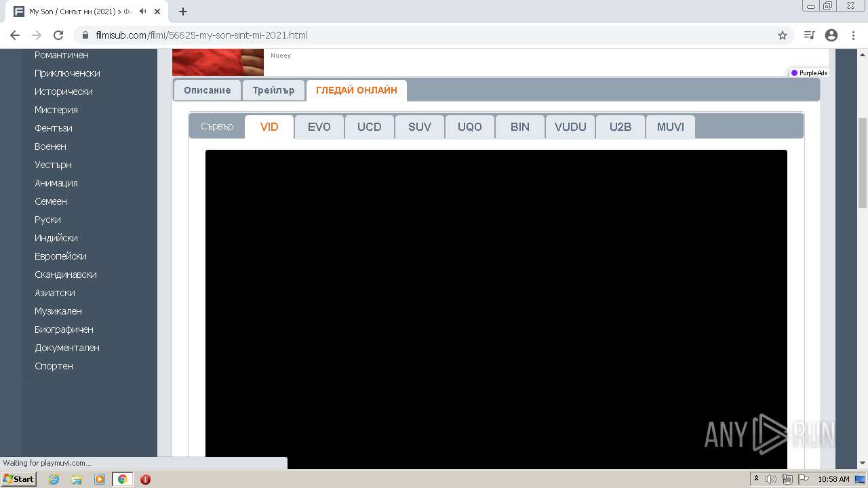Open Уестърн genre link
The height and width of the screenshot is (488, 868).
click(x=53, y=165)
